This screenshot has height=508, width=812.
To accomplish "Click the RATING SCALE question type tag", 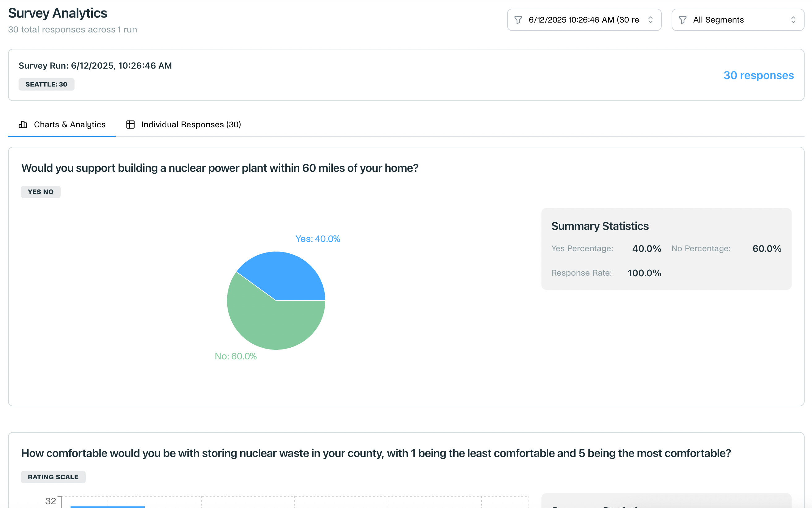I will 53,477.
